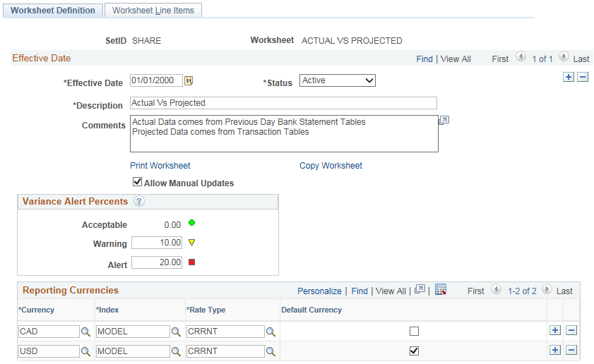Click View All in Reporting Currencies header
594x364 pixels.
[391, 291]
